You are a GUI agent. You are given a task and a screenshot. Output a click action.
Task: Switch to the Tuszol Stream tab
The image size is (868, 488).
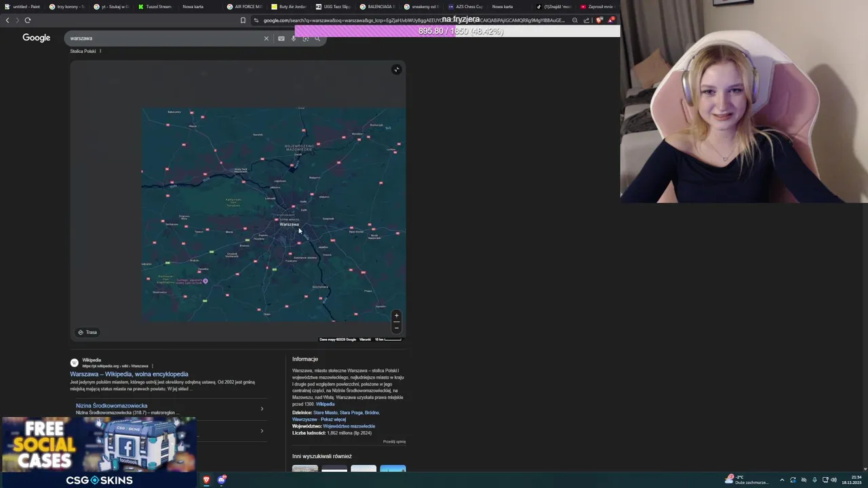(x=155, y=7)
